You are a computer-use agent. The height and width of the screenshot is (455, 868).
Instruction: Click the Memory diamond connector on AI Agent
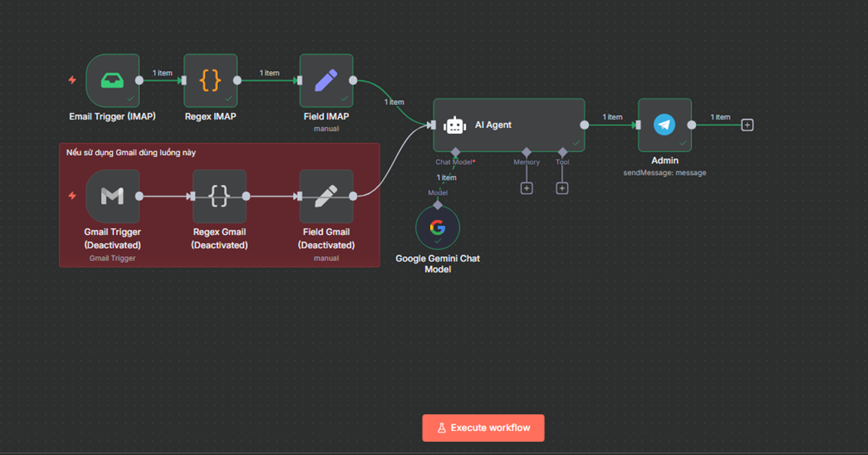pos(526,151)
